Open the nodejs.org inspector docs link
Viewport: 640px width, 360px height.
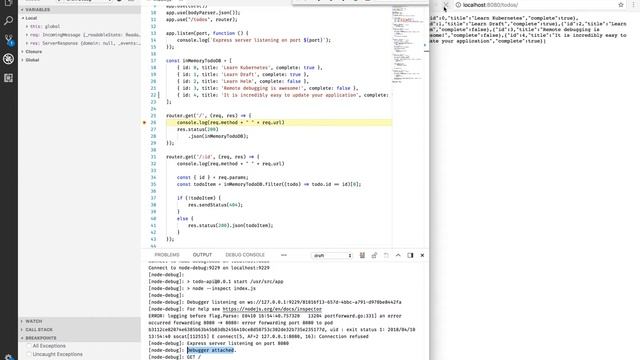point(272,309)
